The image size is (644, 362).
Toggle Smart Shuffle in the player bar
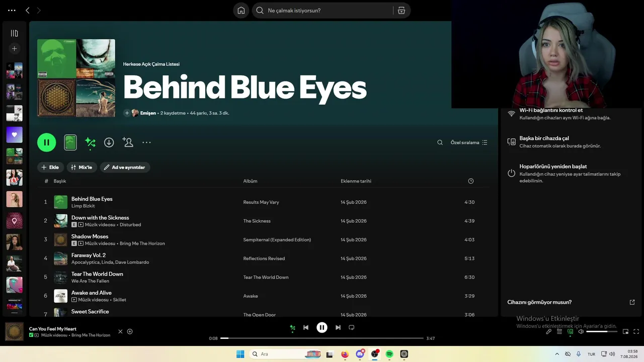coord(292,328)
